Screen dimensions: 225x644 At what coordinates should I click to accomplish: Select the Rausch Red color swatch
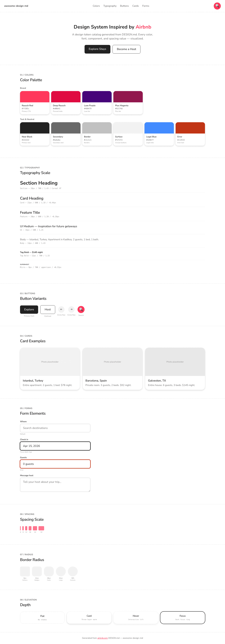pyautogui.click(x=35, y=103)
